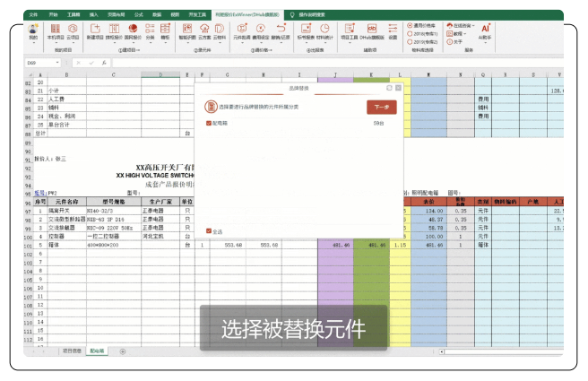Close the 品牌替换 dialog
Viewport: 588px width, 381px height.
(398, 88)
